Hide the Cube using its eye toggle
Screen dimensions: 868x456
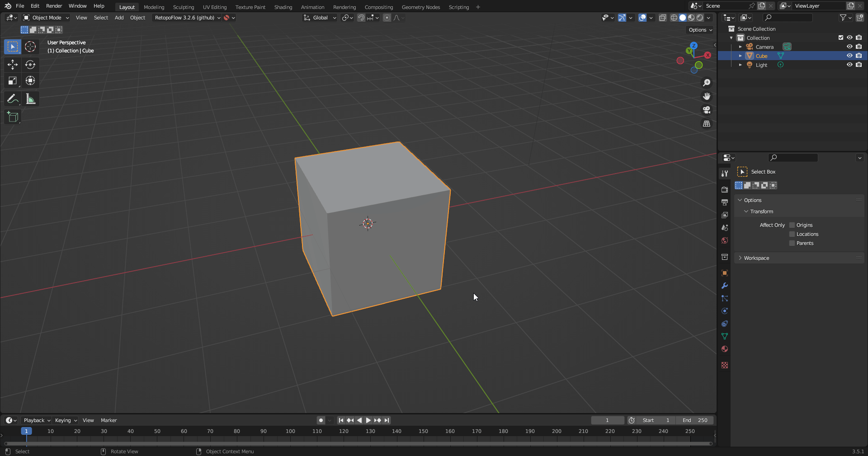[850, 56]
